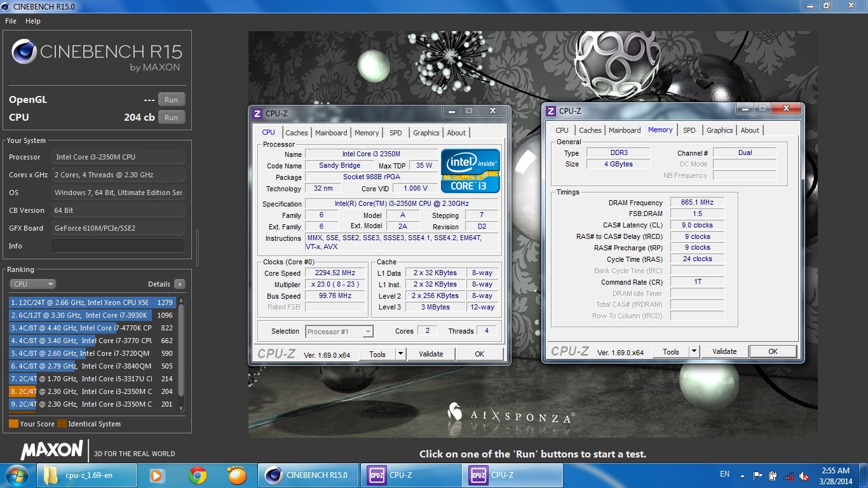Image resolution: width=868 pixels, height=488 pixels.
Task: Show hidden tray icons arrow
Action: pos(742,475)
